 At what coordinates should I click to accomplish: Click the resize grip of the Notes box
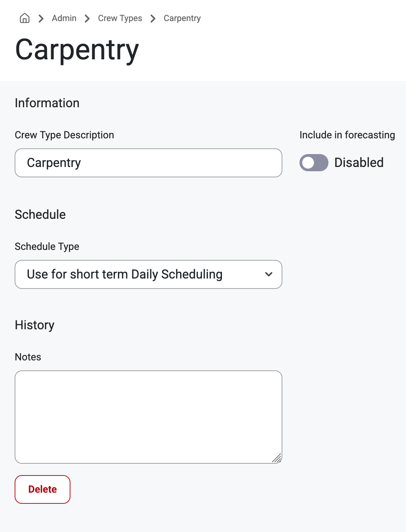277,458
